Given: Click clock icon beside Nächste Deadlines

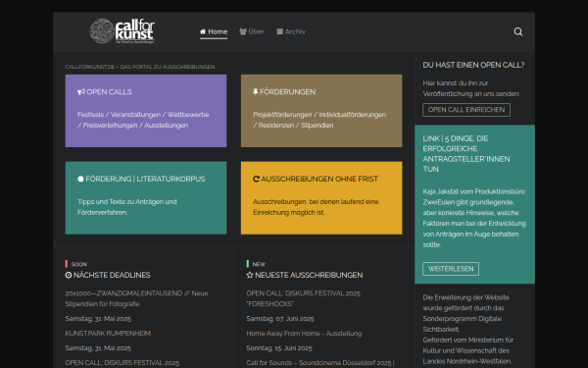Looking at the screenshot, I should (69, 275).
